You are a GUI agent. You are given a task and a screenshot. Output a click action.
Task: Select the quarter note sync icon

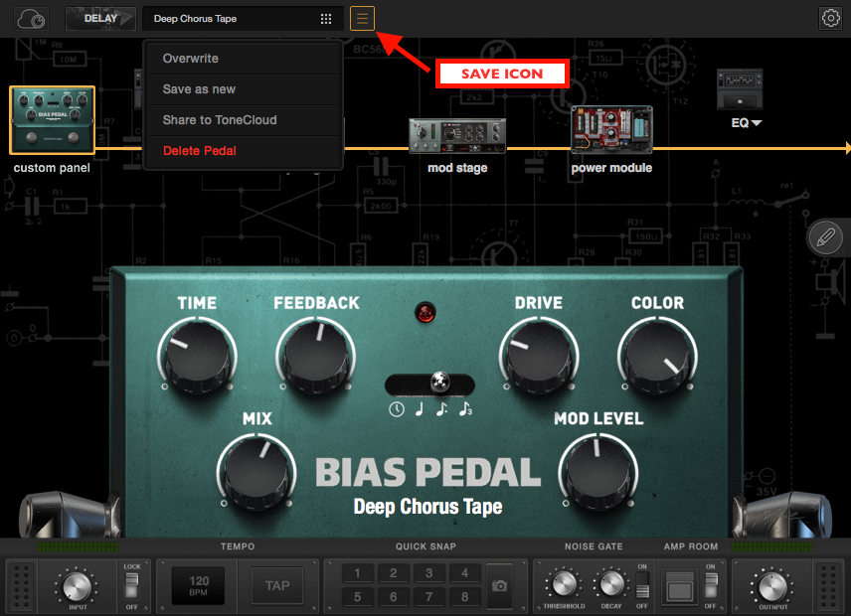tap(419, 409)
